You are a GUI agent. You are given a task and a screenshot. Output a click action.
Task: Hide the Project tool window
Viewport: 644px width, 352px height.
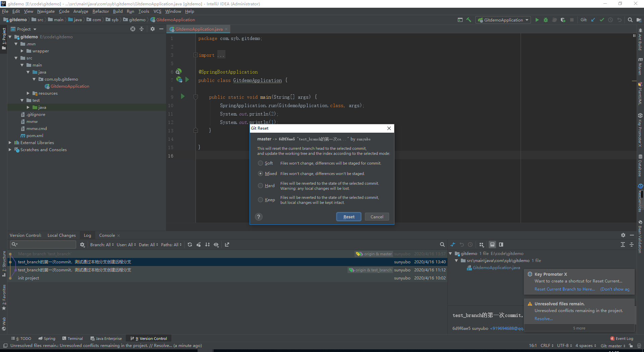coord(161,29)
